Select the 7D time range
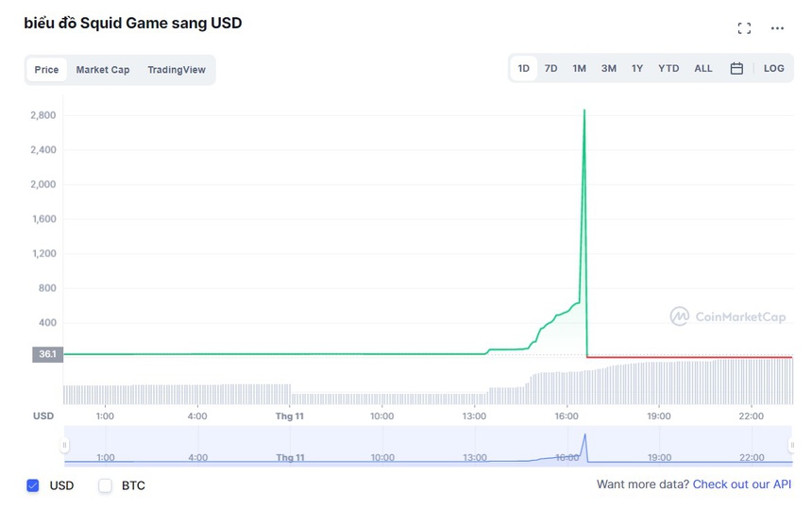812x509 pixels. 550,69
